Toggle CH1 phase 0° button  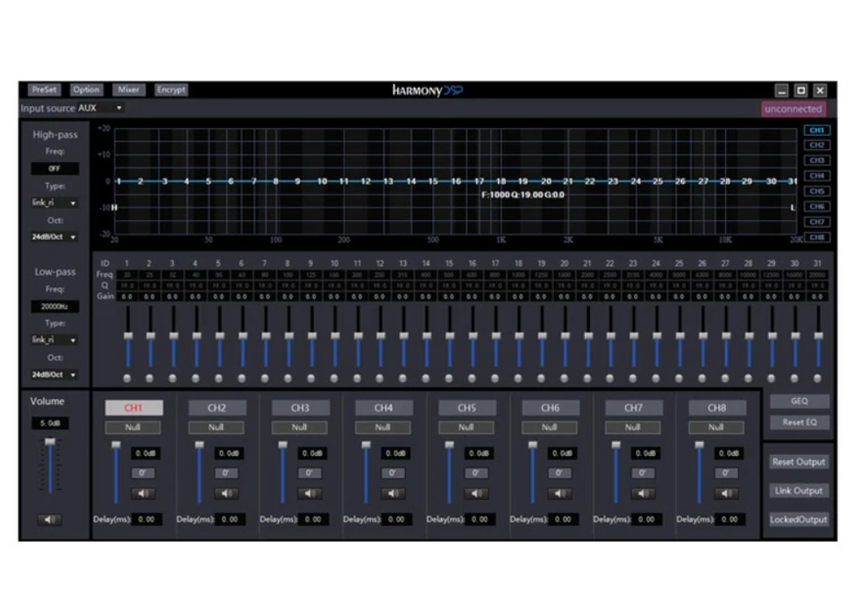click(143, 473)
